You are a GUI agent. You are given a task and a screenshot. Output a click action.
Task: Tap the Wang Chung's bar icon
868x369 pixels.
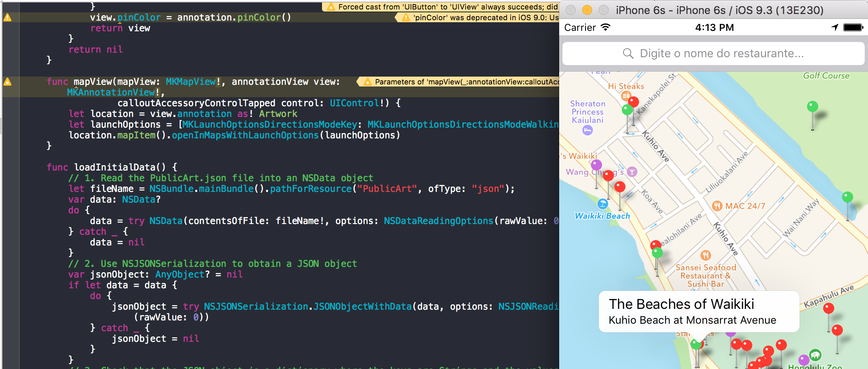tap(632, 172)
